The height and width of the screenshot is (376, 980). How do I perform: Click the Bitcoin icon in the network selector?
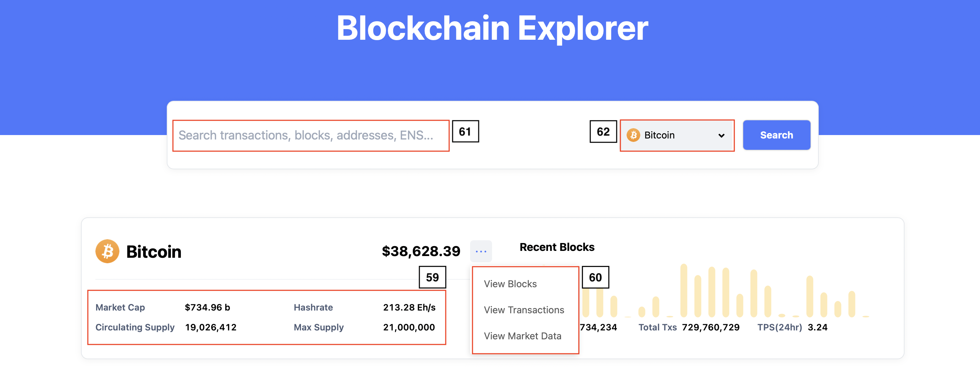click(x=633, y=135)
